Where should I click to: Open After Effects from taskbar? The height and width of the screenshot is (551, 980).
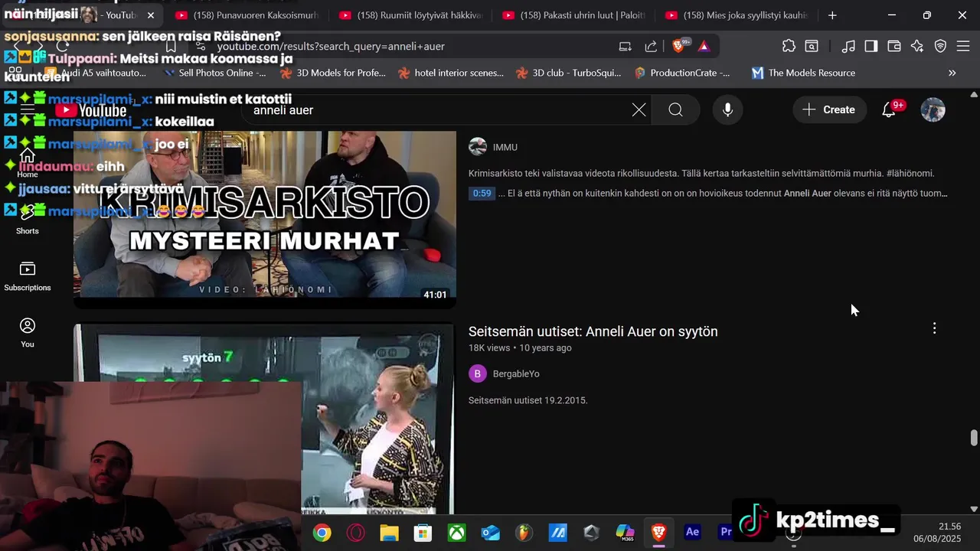coord(692,532)
